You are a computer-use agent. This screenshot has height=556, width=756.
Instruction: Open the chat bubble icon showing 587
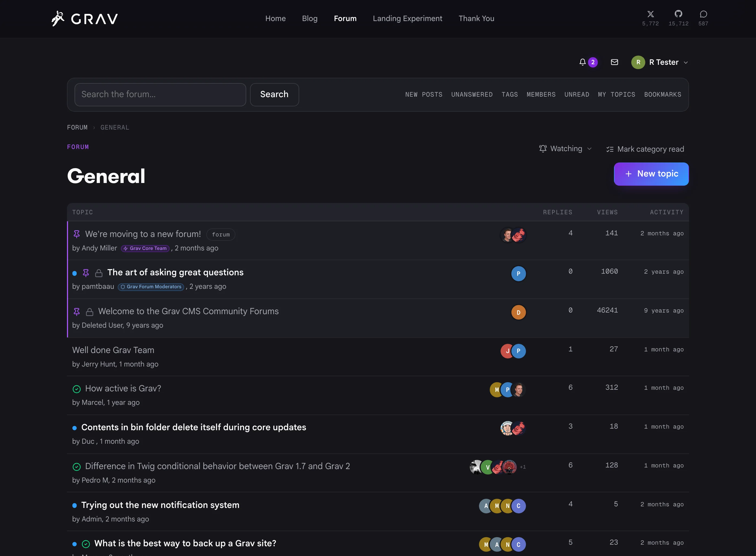[703, 14]
